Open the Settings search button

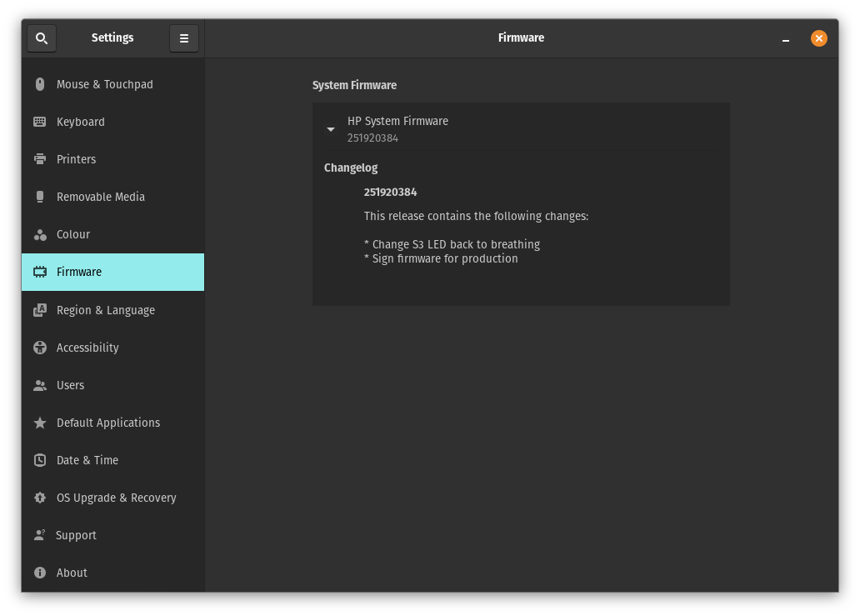coord(42,38)
